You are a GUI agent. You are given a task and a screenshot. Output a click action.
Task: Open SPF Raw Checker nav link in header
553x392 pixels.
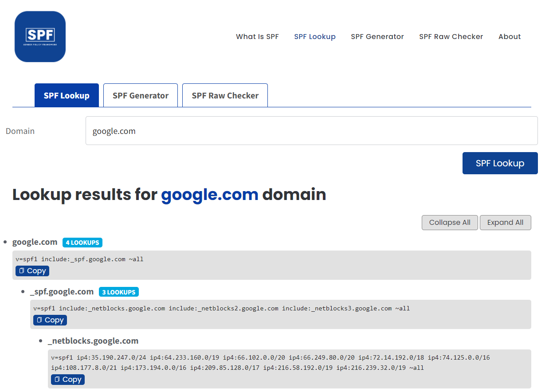pyautogui.click(x=451, y=37)
